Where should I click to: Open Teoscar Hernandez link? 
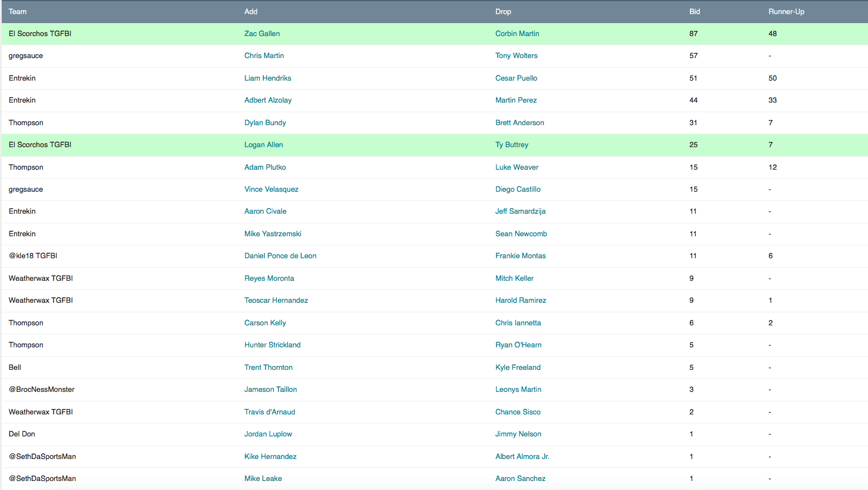pos(276,301)
